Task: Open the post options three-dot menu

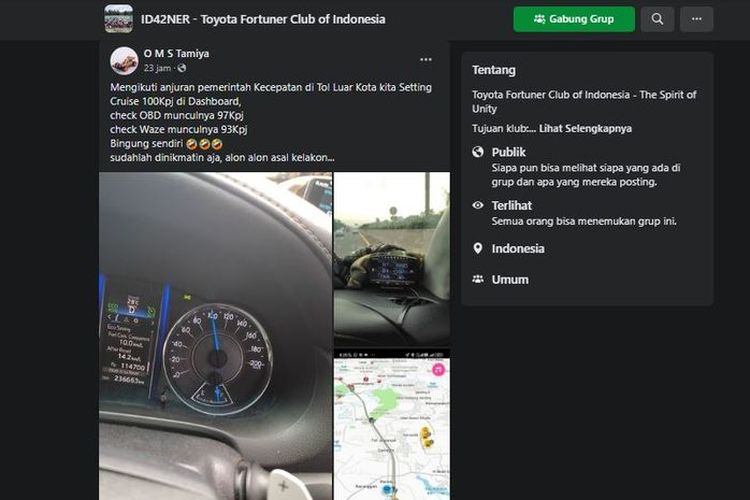Action: pos(426,59)
